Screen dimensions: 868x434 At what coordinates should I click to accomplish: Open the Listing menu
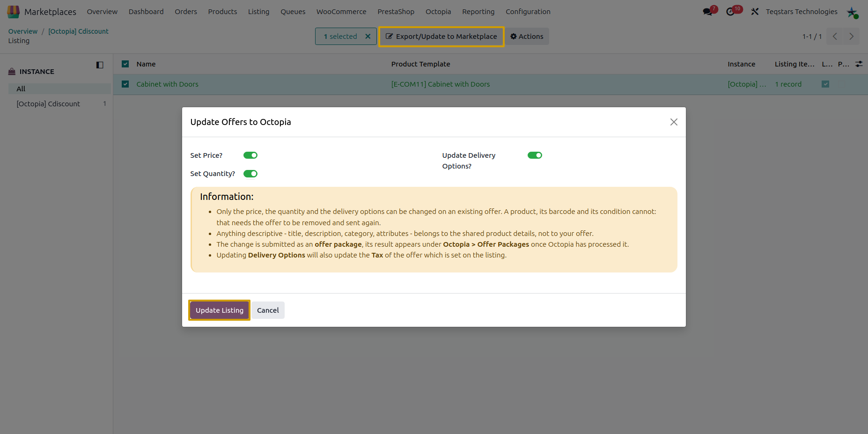coord(258,12)
